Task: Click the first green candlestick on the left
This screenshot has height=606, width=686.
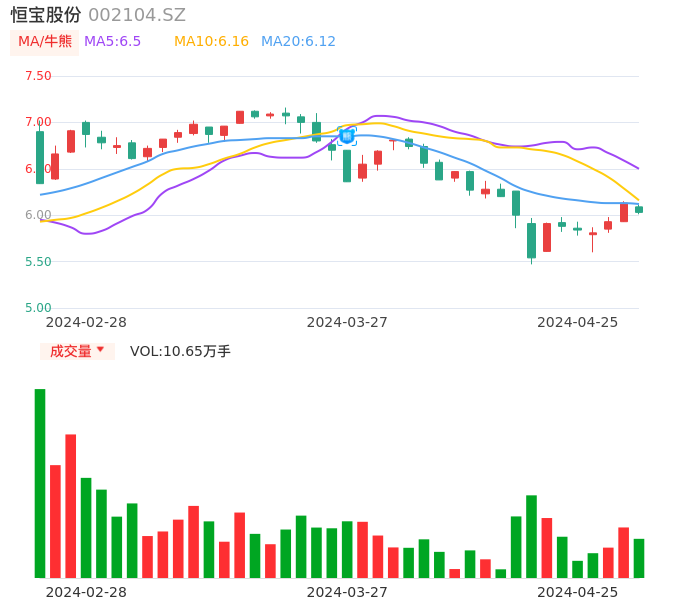Action: click(x=40, y=157)
